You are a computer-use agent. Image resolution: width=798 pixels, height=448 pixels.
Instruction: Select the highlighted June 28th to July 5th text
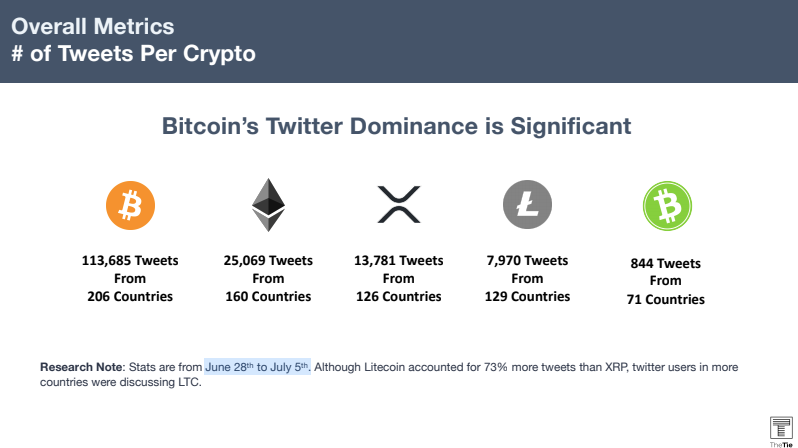(257, 367)
